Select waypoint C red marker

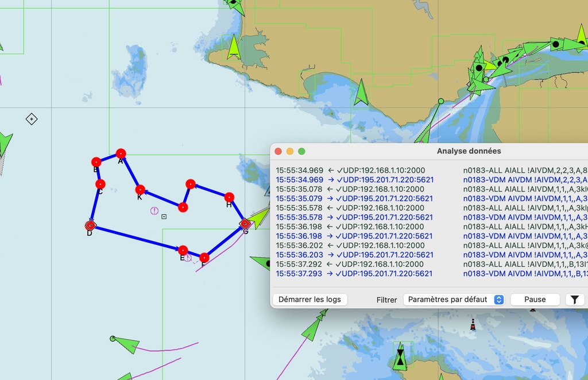pos(100,184)
